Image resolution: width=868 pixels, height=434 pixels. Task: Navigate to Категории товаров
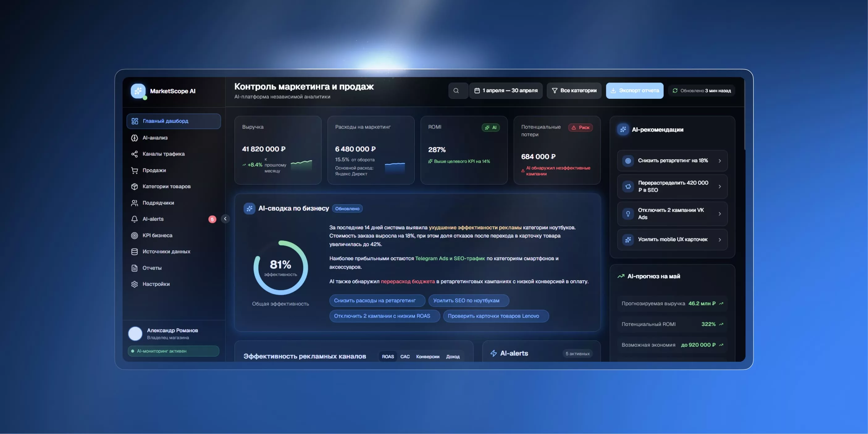tap(174, 187)
